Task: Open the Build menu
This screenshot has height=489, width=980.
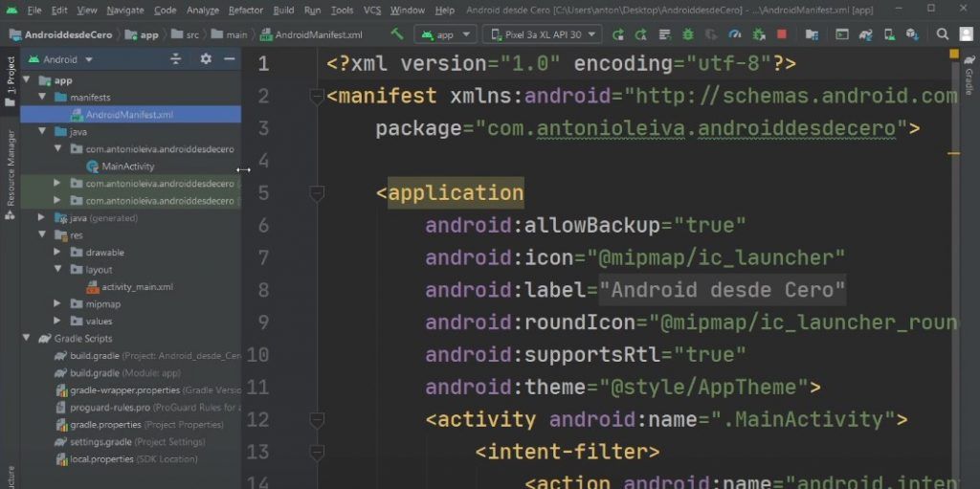Action: [283, 10]
